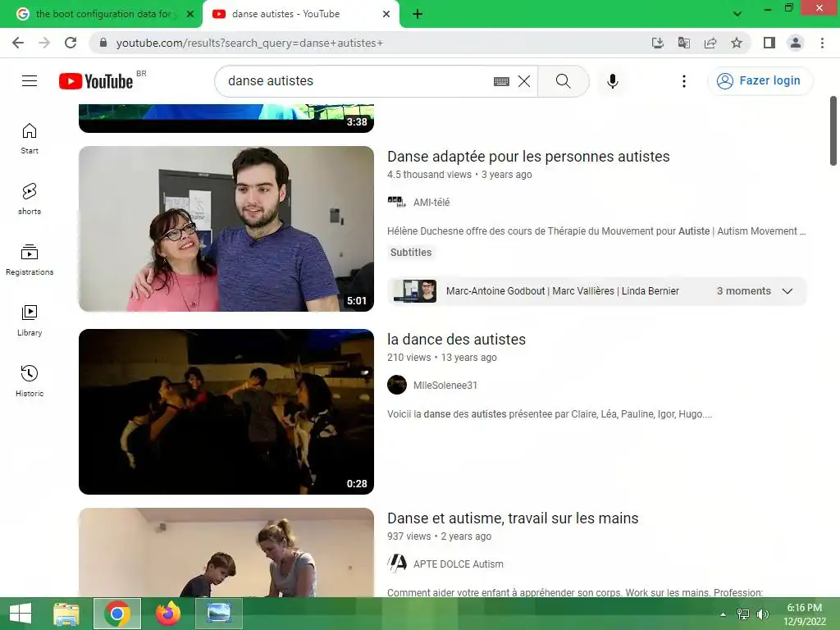Open the on-screen keyboard in search box
Image resolution: width=840 pixels, height=630 pixels.
(501, 81)
